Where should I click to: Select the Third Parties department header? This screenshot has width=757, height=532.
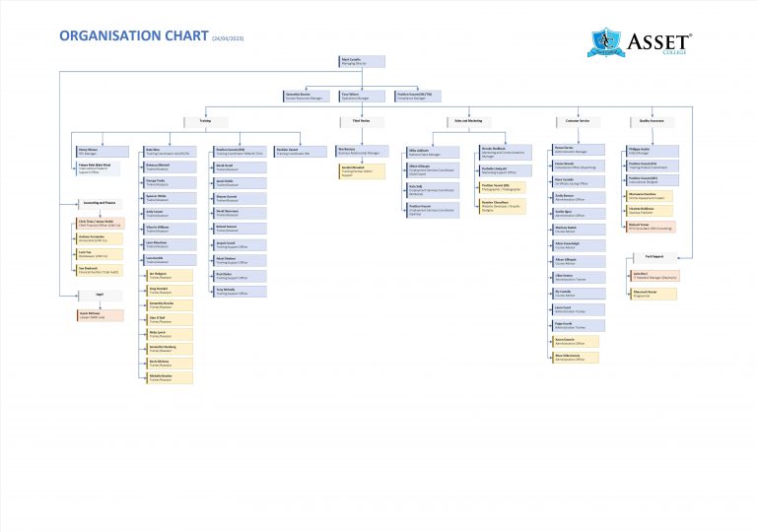(x=362, y=121)
